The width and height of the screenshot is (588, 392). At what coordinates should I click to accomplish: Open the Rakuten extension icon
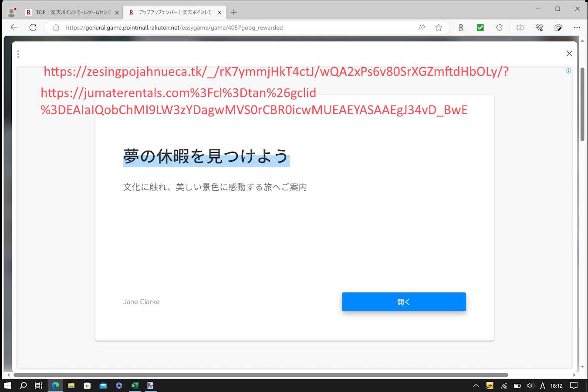point(461,27)
